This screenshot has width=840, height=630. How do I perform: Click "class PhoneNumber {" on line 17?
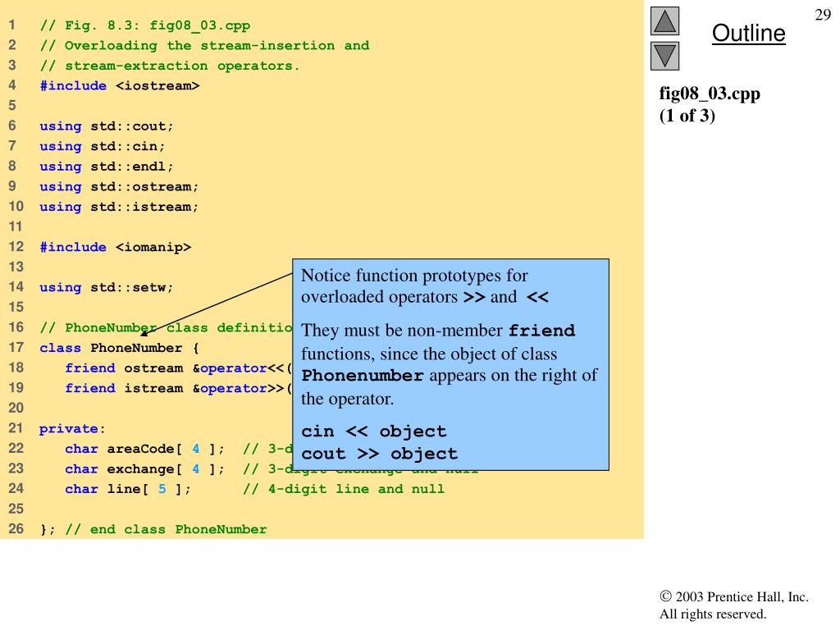pos(119,348)
